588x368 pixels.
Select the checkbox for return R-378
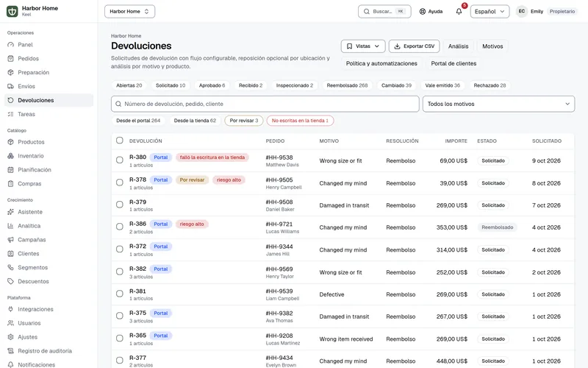tap(120, 183)
